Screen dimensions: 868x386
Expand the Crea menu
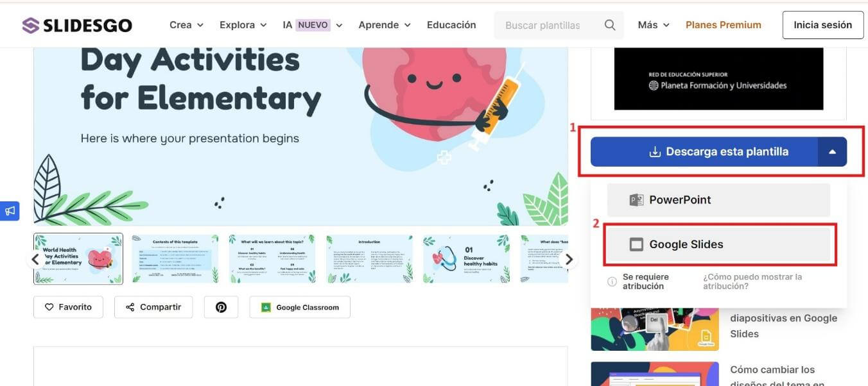point(186,24)
